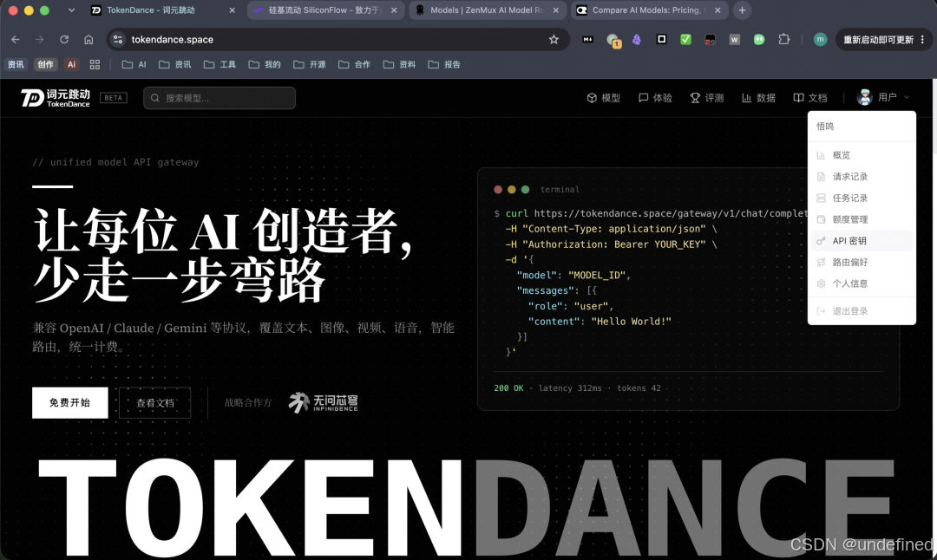Open the 体验 nav link
Image resolution: width=937 pixels, height=560 pixels.
(656, 98)
